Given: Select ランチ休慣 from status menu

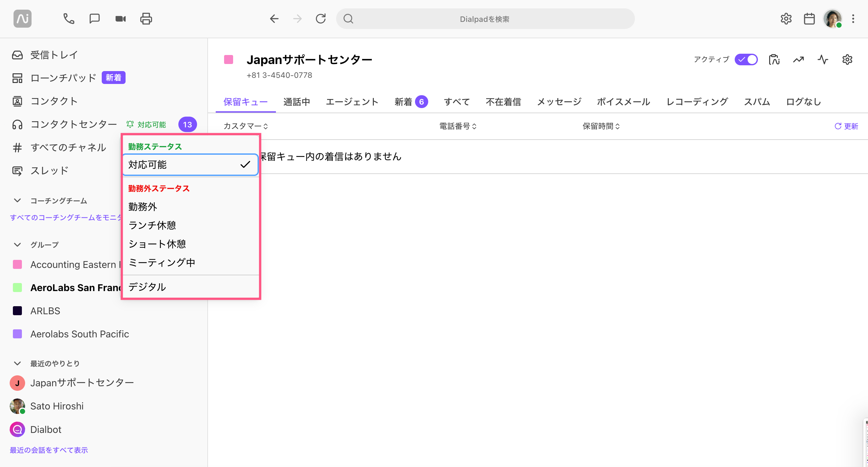Looking at the screenshot, I should (152, 225).
